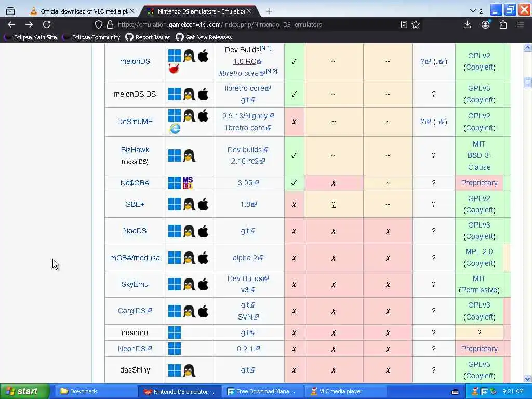Screen dimensions: 532x399
Task: Expand the list all tabs dropdown
Action: (x=473, y=11)
